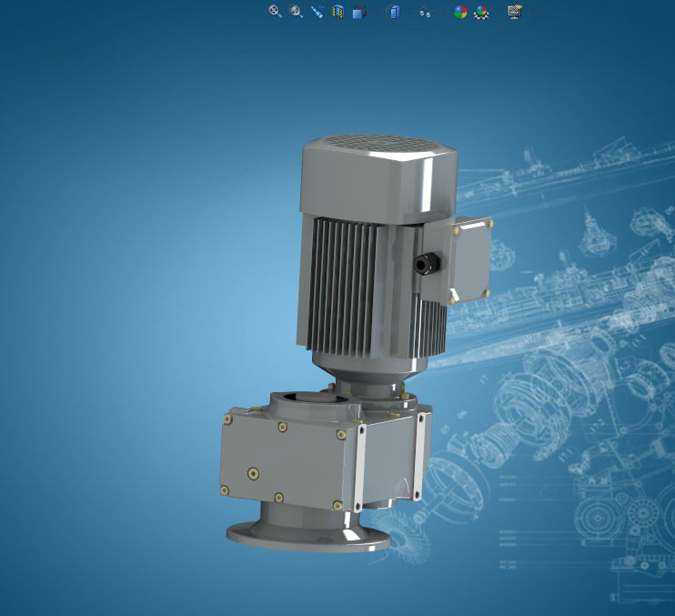
Task: Select the Zoom to Area tool
Action: coord(297,12)
